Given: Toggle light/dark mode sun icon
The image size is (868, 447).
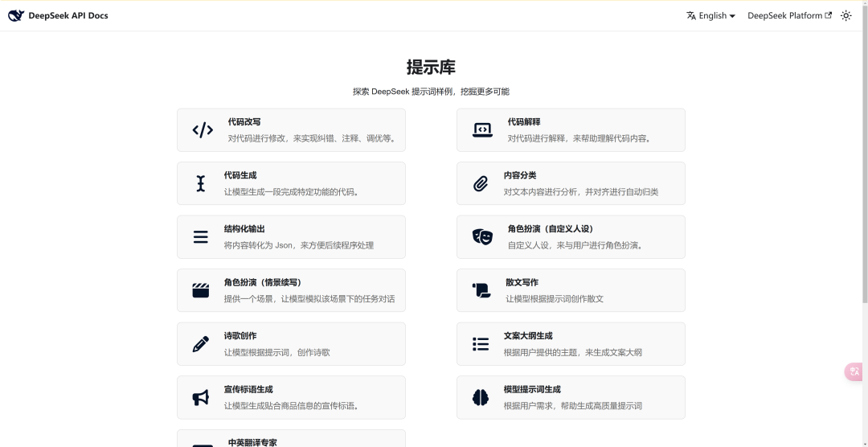Looking at the screenshot, I should [x=845, y=15].
